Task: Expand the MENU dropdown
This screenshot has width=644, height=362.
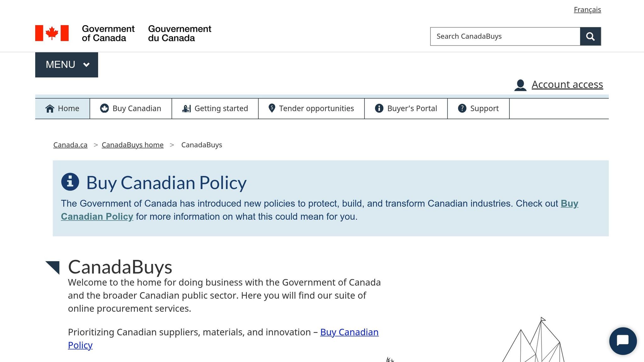Action: (67, 65)
